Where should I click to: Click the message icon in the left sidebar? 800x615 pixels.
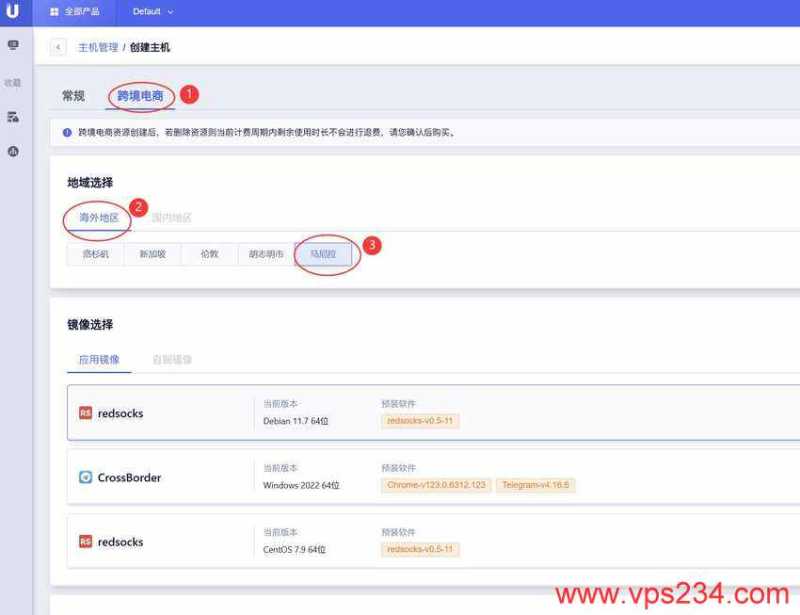point(13,45)
